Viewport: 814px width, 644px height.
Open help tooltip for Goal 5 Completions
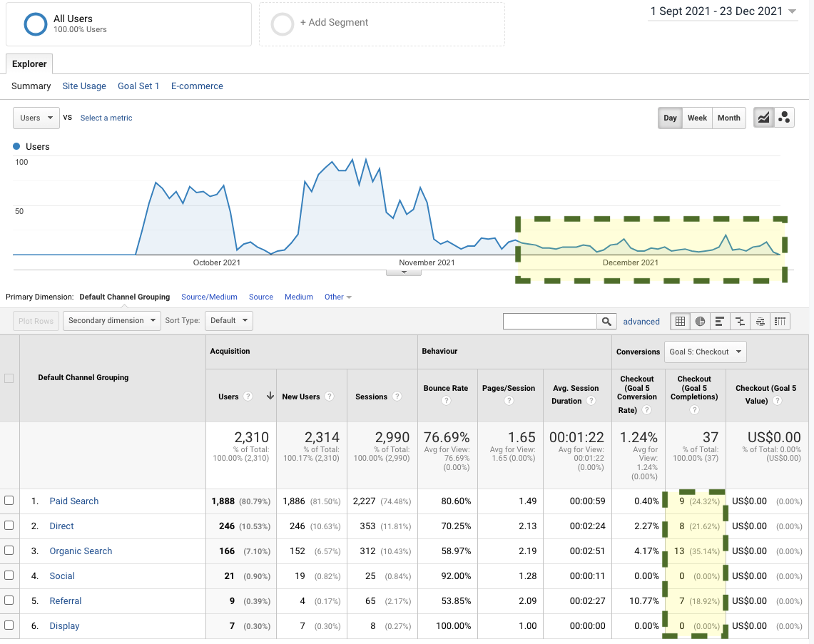(694, 410)
